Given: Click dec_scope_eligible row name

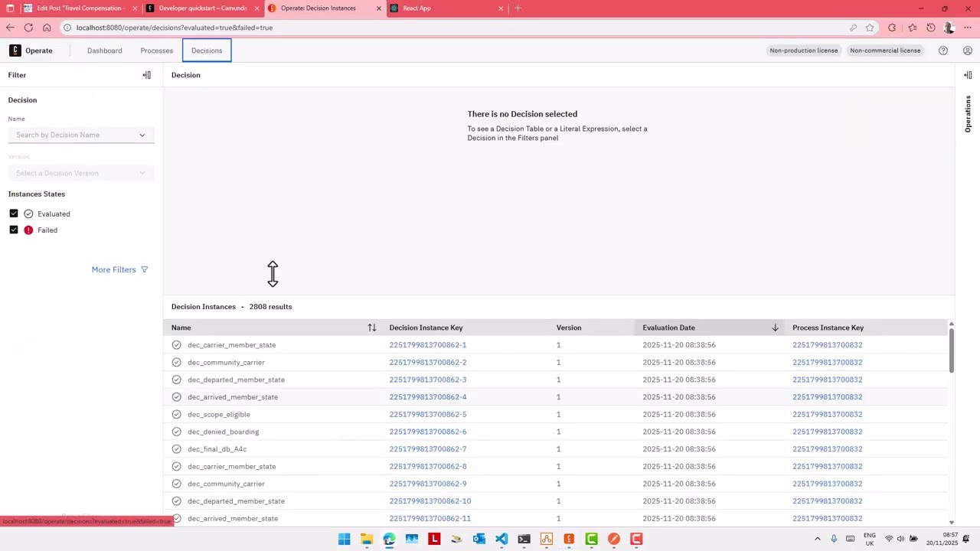Looking at the screenshot, I should coord(219,414).
